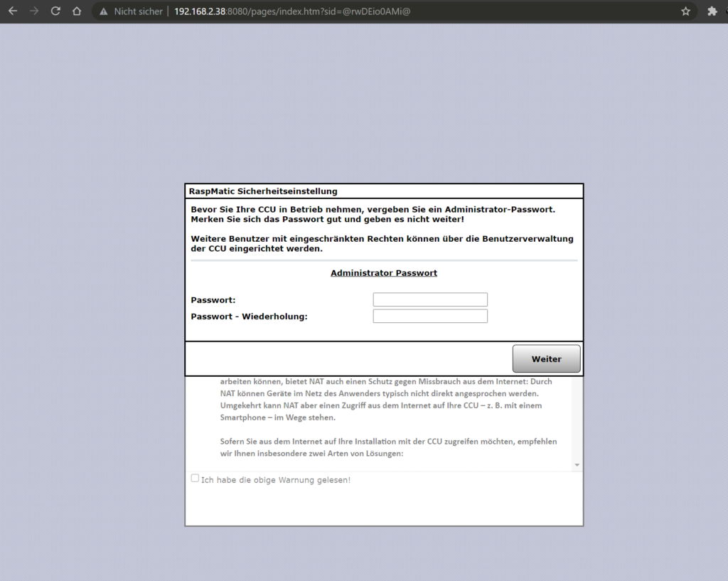Go back to the previous page
The height and width of the screenshot is (581, 728).
(13, 11)
